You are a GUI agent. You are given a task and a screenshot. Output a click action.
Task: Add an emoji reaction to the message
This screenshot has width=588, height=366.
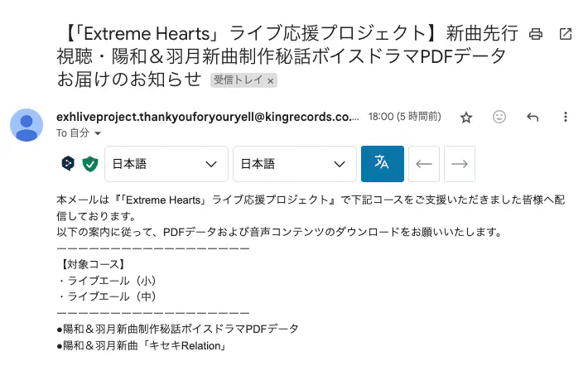[x=499, y=117]
